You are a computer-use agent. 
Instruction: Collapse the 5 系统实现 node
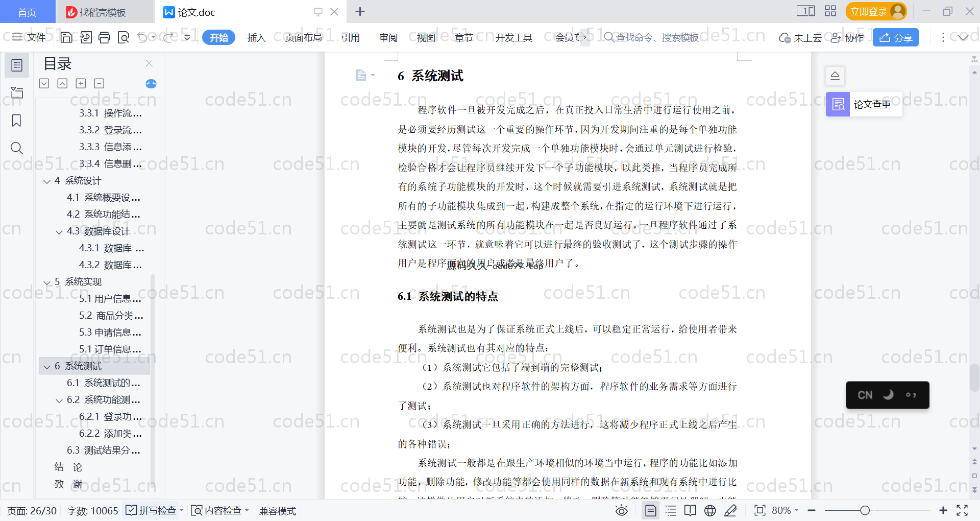point(47,282)
